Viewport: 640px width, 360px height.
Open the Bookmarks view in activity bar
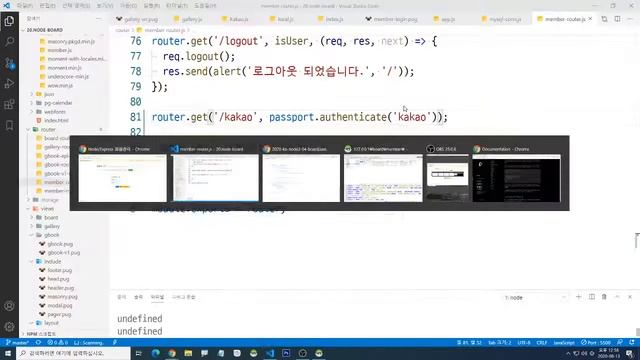[9, 125]
